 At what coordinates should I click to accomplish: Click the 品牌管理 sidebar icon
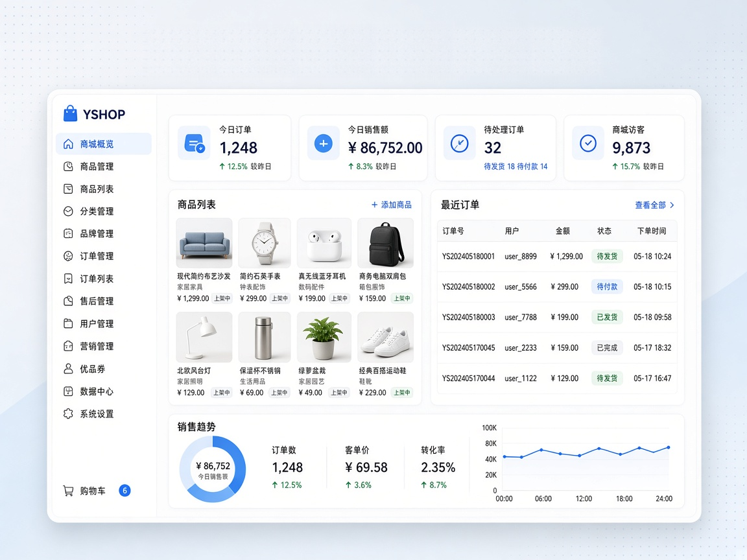(x=68, y=233)
